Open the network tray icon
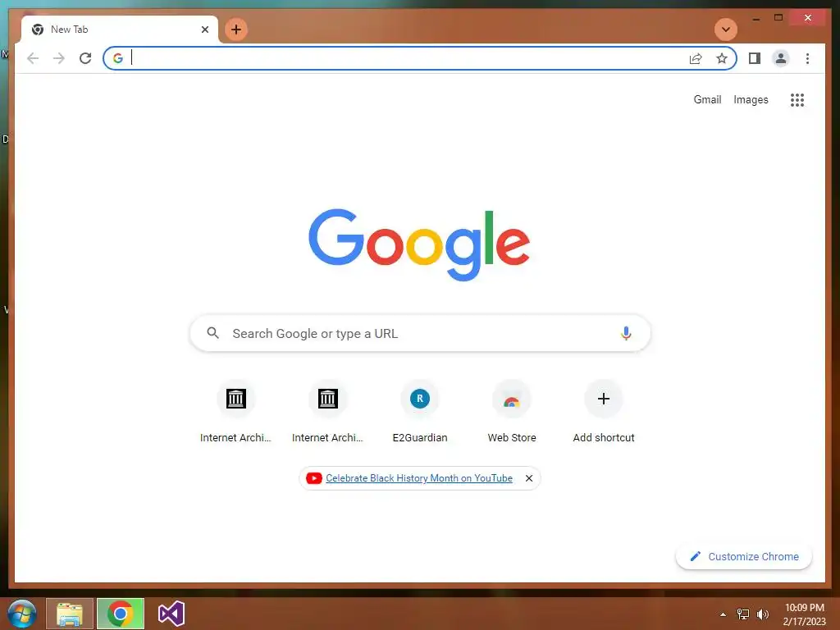Screen dimensions: 840x630 [743, 614]
